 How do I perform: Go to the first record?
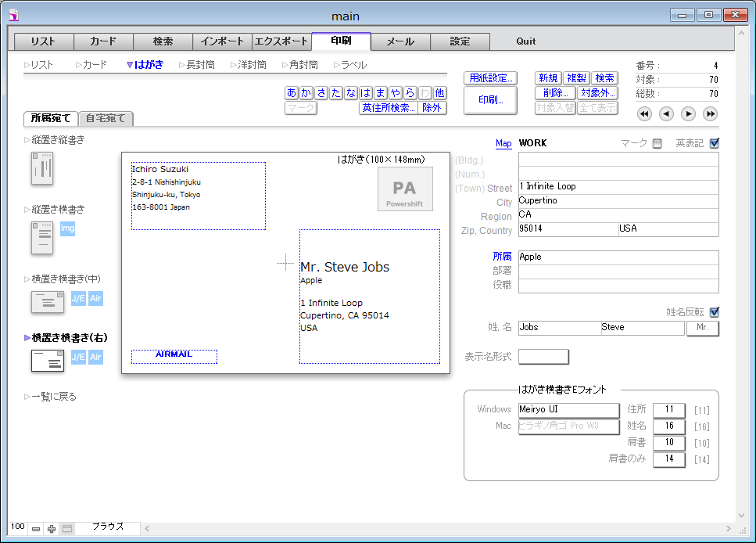click(644, 114)
